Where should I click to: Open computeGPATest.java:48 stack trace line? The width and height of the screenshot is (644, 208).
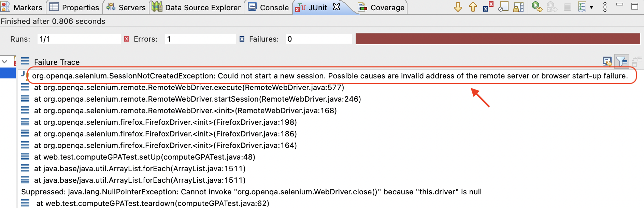point(144,157)
